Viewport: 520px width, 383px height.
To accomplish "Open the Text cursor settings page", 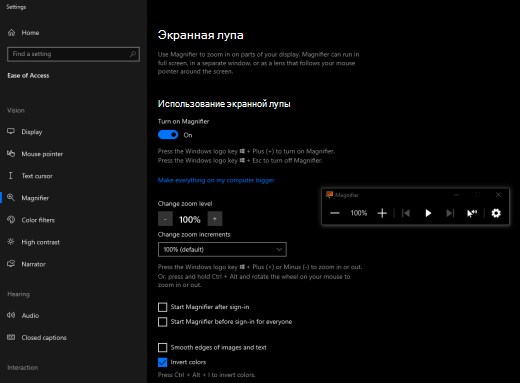I will pyautogui.click(x=37, y=176).
